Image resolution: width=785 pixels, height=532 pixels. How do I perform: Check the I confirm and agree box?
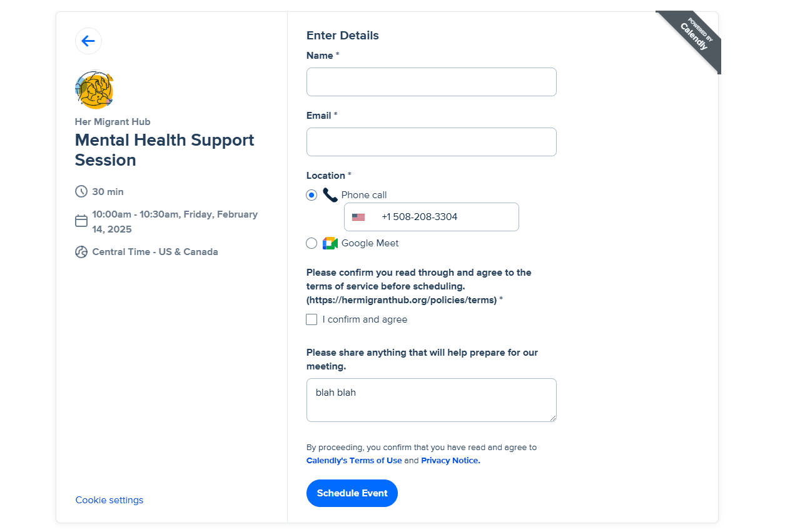[x=311, y=319]
